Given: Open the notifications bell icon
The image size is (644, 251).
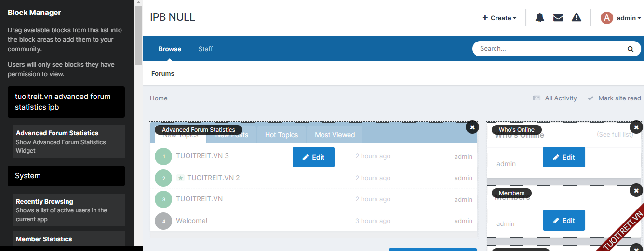Looking at the screenshot, I should click(x=540, y=18).
